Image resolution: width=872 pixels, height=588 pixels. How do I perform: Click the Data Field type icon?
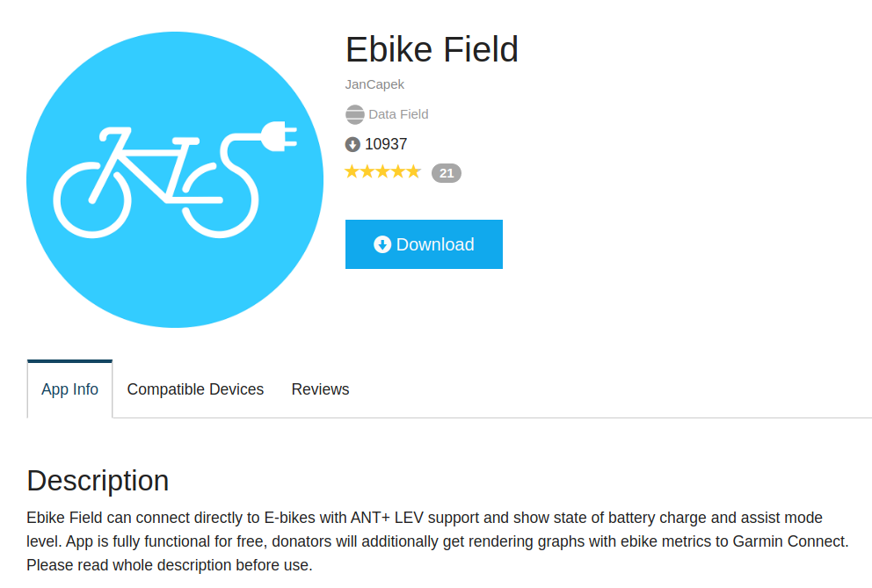355,114
